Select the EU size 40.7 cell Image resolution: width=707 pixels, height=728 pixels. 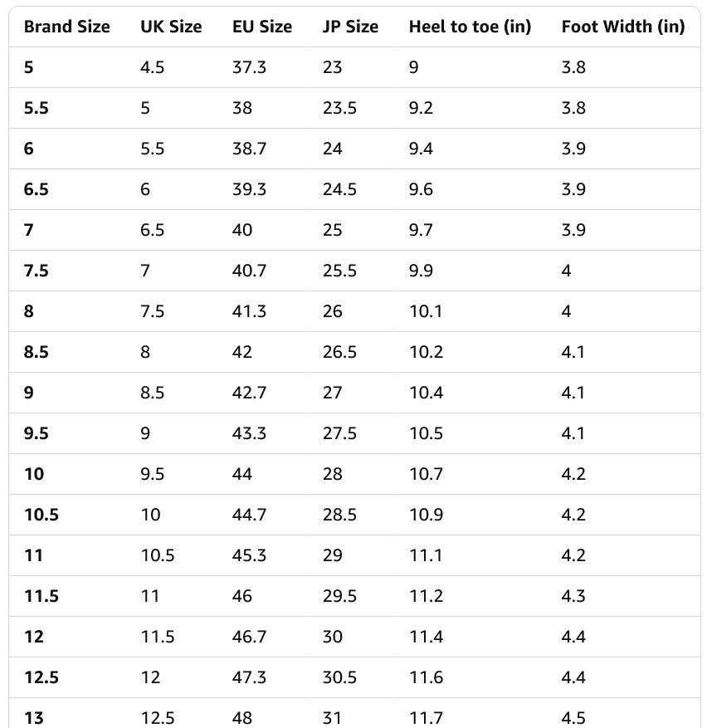pos(249,271)
